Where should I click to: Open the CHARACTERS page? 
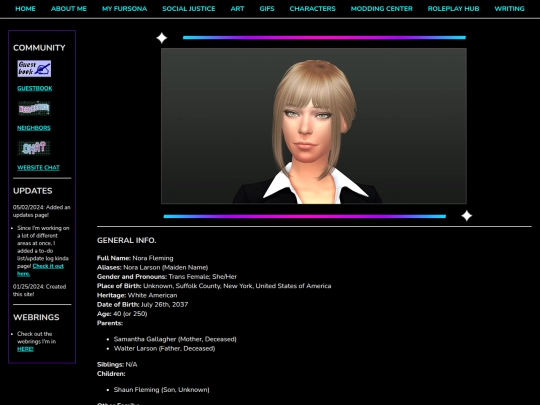312,9
